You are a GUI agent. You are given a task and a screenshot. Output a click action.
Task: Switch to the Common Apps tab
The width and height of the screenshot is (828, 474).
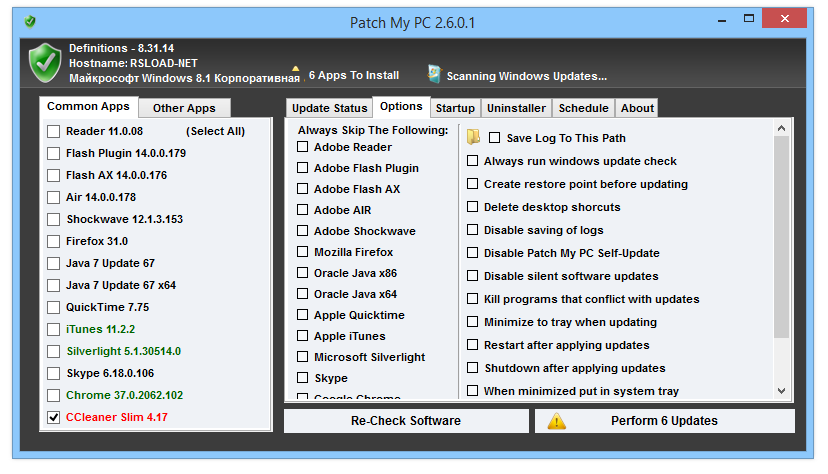pyautogui.click(x=88, y=107)
